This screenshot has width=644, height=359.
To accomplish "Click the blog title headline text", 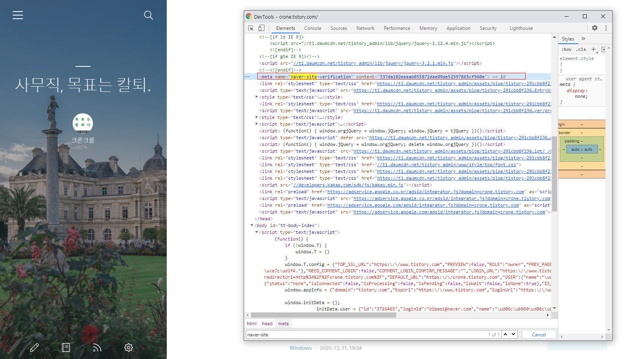I will coord(83,85).
